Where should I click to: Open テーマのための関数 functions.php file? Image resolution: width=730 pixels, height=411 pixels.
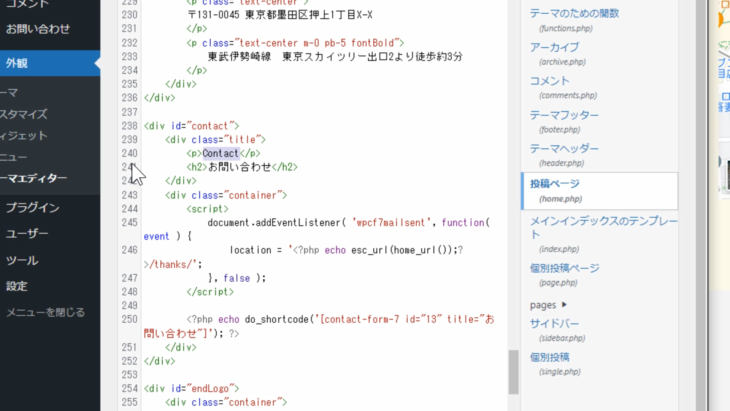(575, 13)
